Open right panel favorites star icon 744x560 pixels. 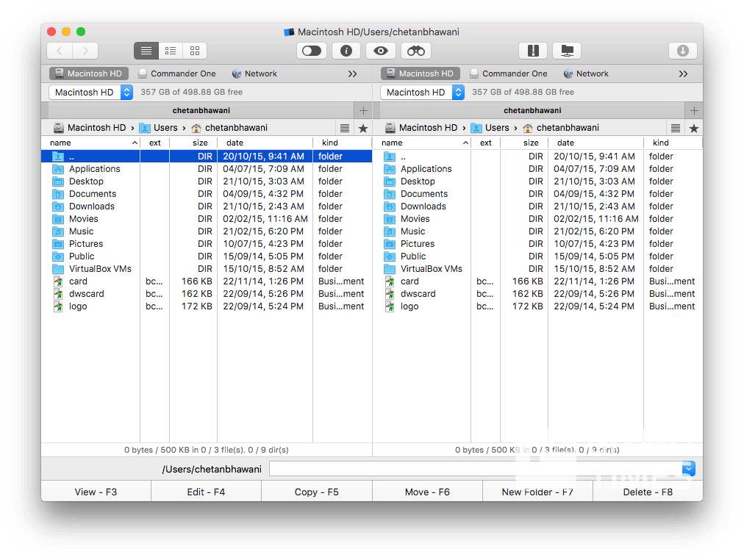[x=694, y=128]
